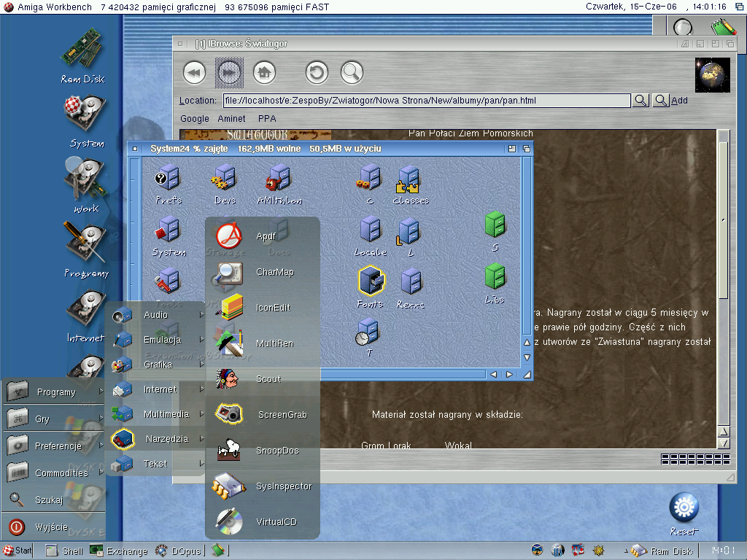Screen dimensions: 747x560
Task: Expand the Emulacja submenu
Action: coord(156,340)
